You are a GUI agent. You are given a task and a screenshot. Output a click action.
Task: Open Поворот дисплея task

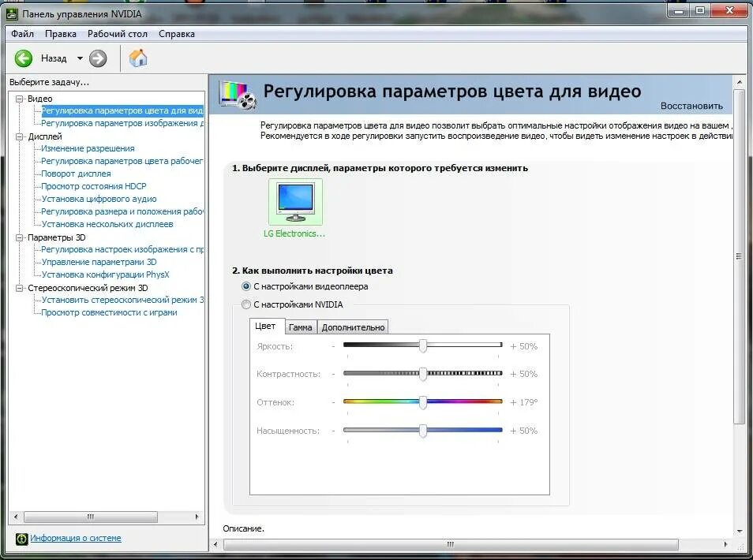(x=76, y=174)
